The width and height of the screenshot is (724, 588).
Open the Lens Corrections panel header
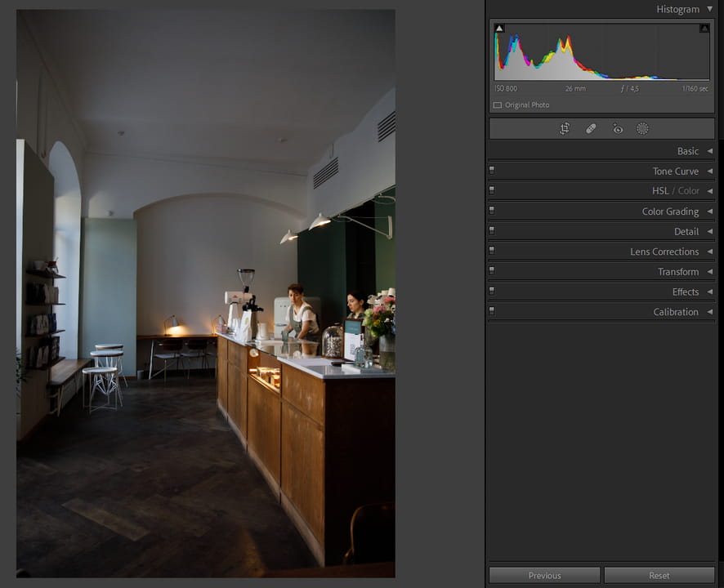601,252
